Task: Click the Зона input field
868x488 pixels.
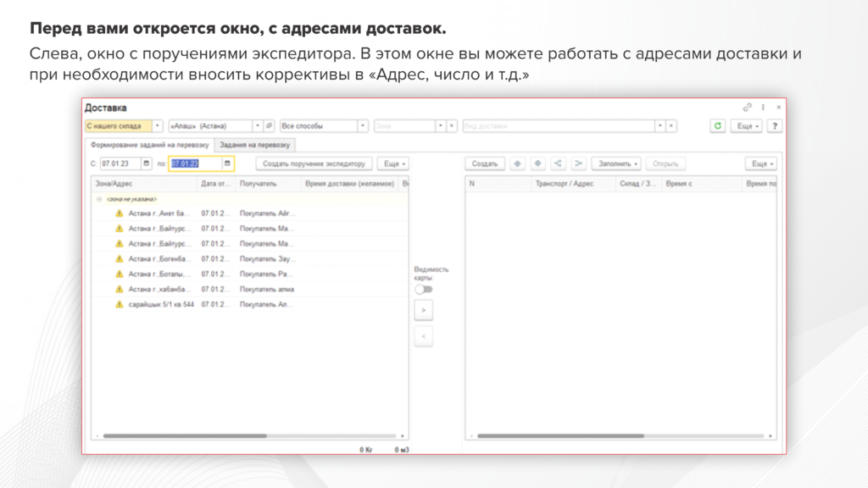Action: (x=404, y=126)
